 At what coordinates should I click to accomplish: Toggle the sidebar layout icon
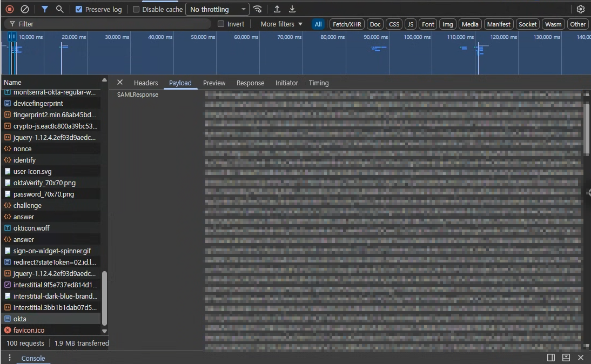(x=550, y=358)
